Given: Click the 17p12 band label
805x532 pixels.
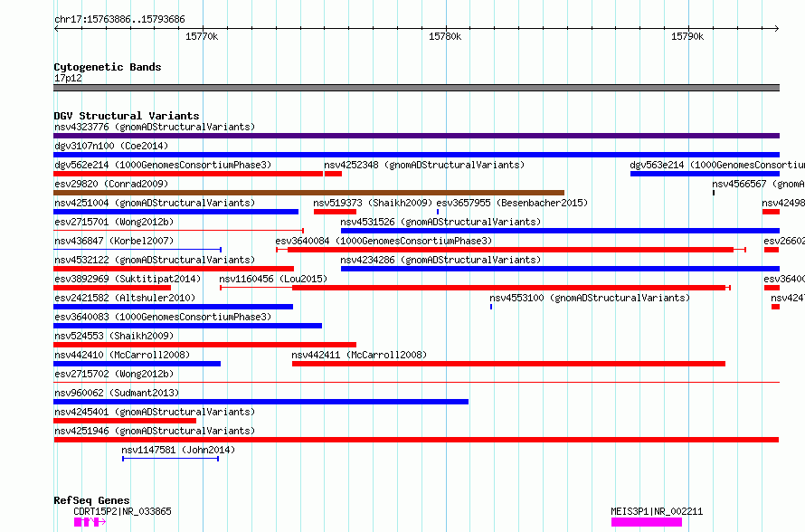Looking at the screenshot, I should click(68, 78).
